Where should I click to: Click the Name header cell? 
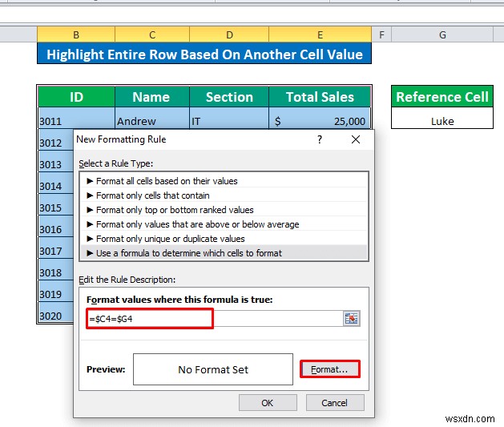(152, 97)
